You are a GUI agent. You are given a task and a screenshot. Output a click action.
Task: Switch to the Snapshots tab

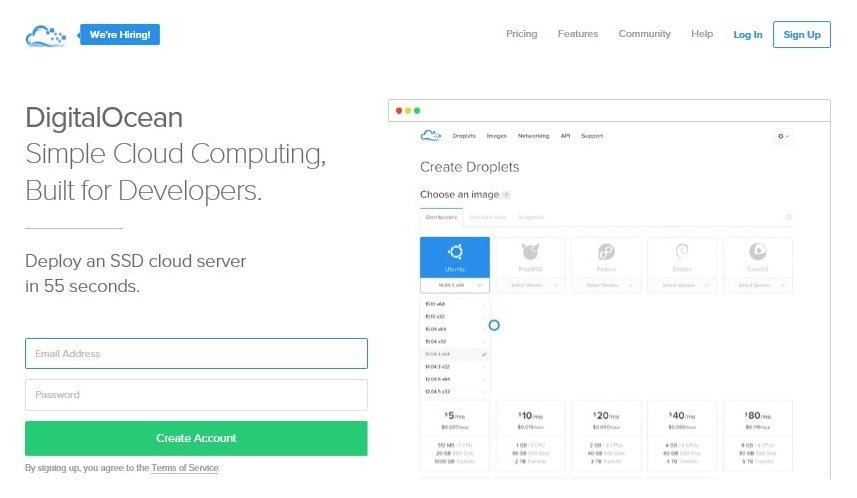click(531, 217)
